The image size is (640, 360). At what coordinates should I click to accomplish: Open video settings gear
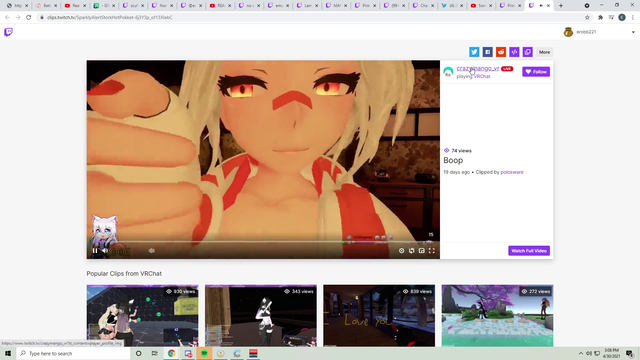pyautogui.click(x=401, y=251)
